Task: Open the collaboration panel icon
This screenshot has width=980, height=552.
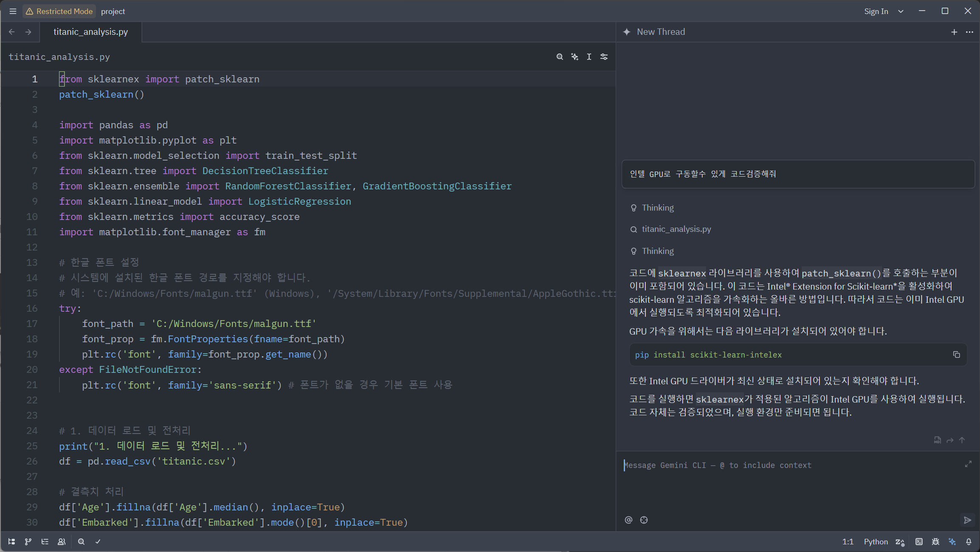Action: [62, 541]
